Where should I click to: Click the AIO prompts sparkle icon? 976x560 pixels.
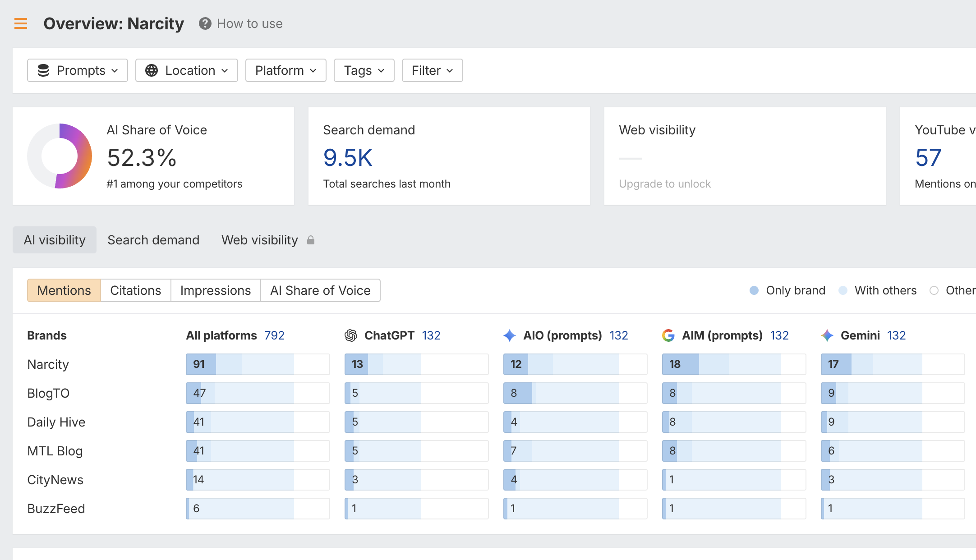510,335
